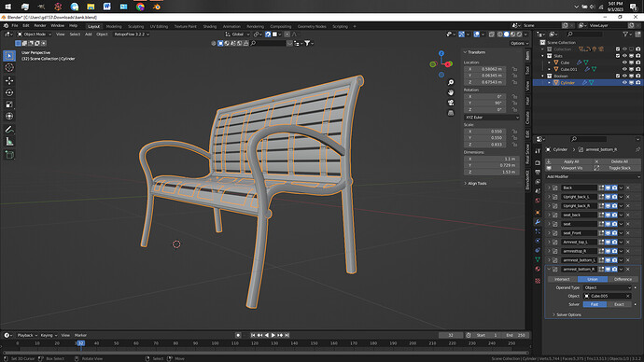Select the Select Box tool

point(9,55)
